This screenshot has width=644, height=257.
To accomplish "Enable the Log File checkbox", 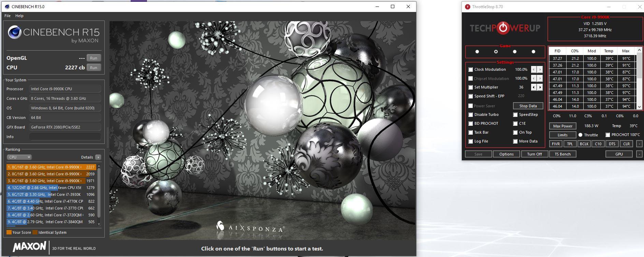I will tap(471, 141).
